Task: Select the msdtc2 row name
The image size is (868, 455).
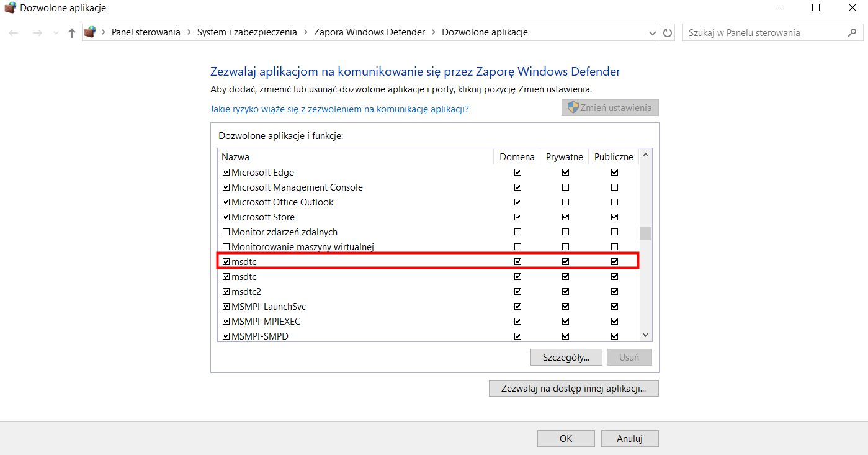Action: click(x=246, y=292)
